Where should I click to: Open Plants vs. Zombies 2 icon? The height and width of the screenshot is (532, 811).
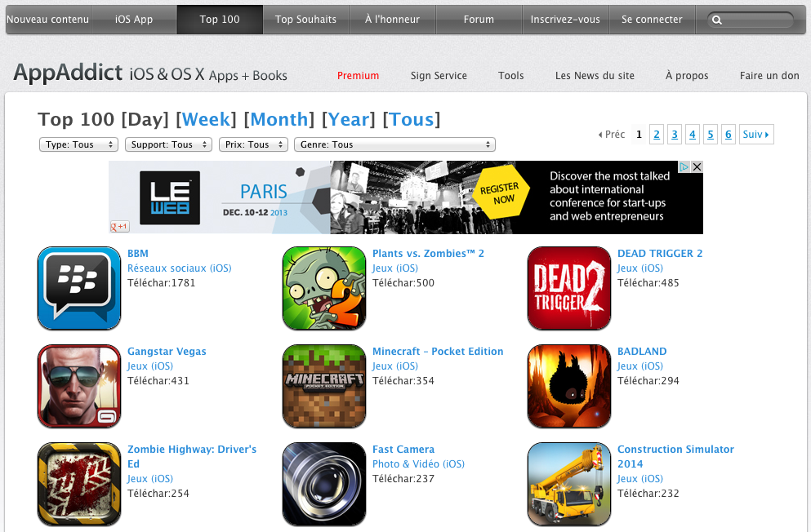coord(324,288)
